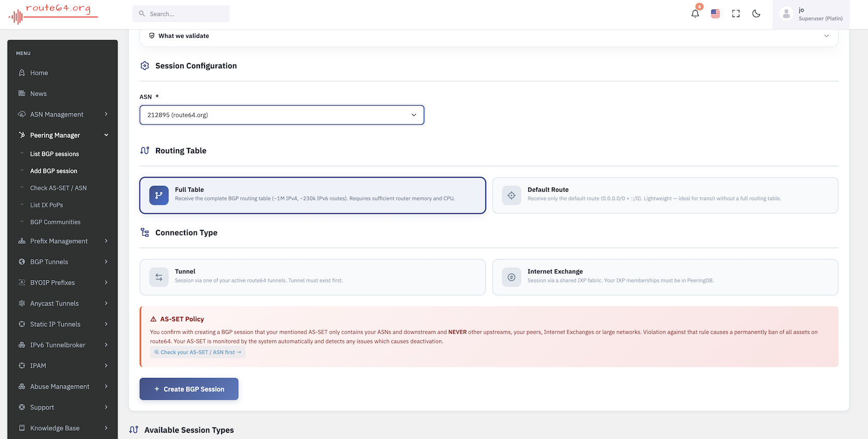Click the AS-SET Policy warning icon
The image size is (868, 439).
pyautogui.click(x=153, y=319)
